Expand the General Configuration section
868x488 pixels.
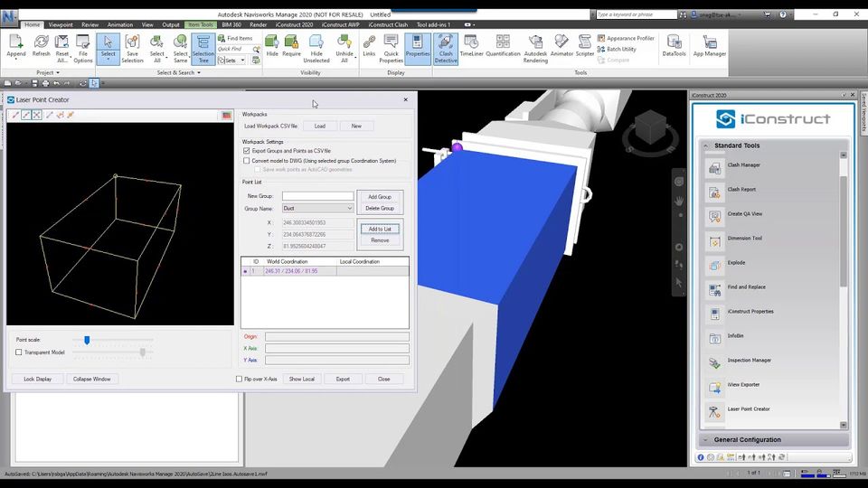click(x=704, y=440)
